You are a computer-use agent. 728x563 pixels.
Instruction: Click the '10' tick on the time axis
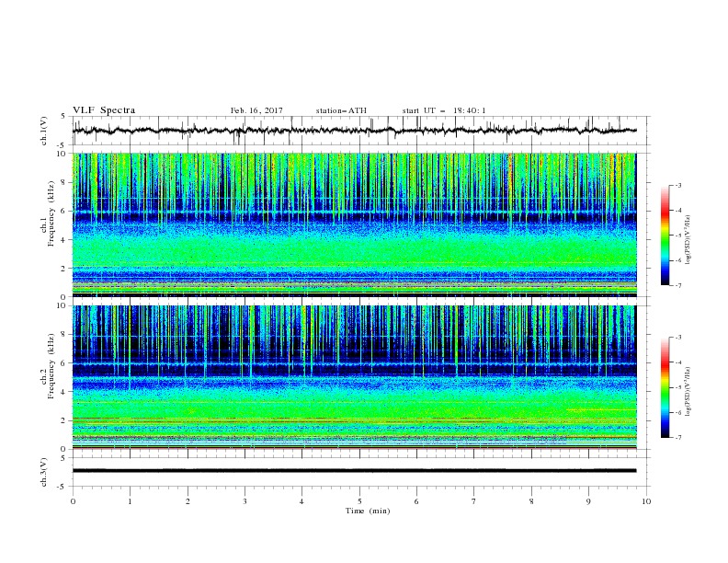point(646,501)
